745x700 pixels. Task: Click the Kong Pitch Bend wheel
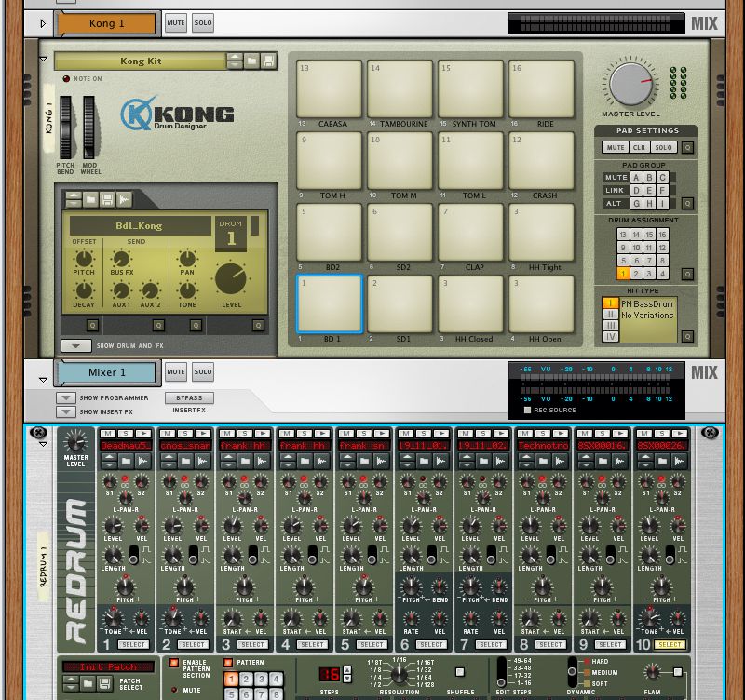pos(65,128)
